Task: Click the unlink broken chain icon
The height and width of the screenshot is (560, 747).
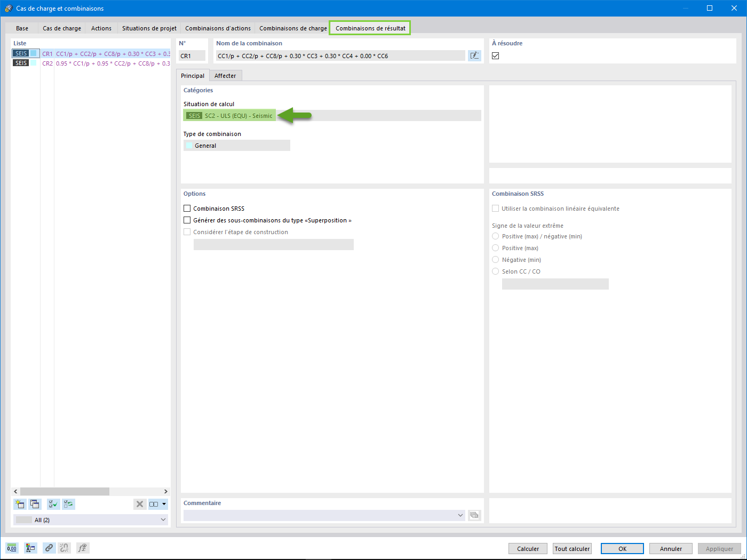Action: (x=65, y=548)
